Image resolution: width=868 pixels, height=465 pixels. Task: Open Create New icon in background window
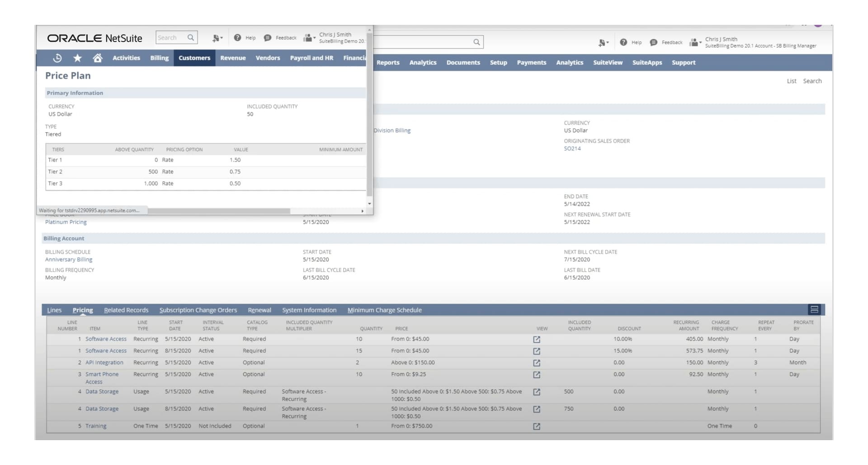(604, 42)
